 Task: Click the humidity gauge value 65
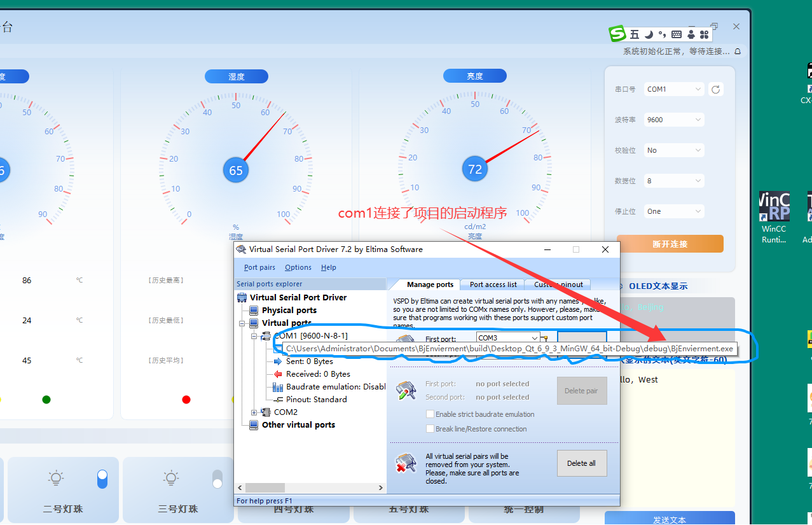[x=236, y=170]
